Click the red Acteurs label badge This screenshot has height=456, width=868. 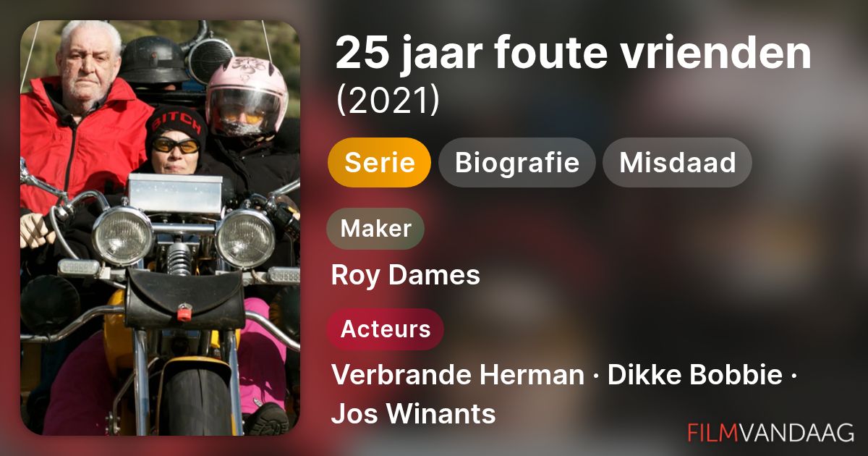385,329
